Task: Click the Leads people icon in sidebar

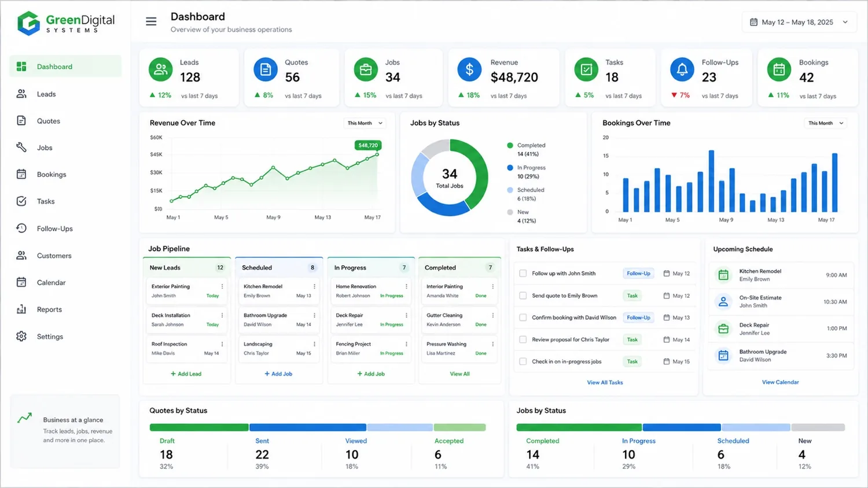Action: (x=21, y=94)
